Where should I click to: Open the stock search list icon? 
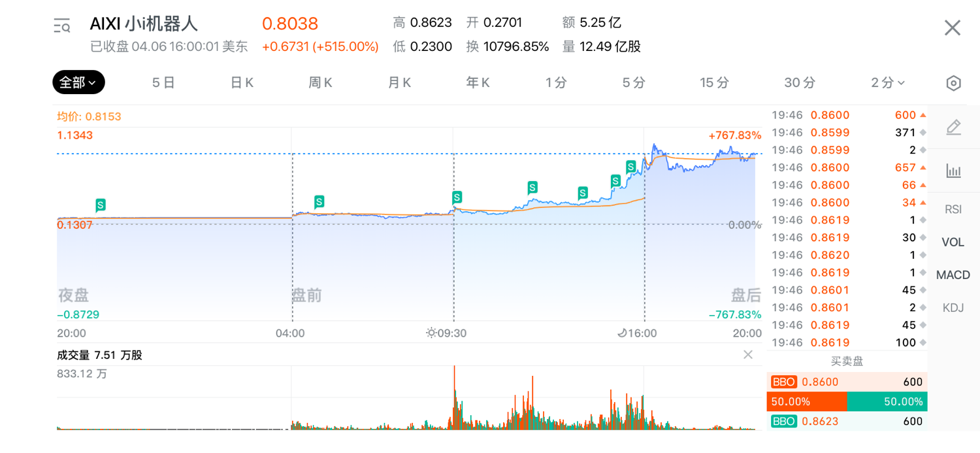[x=62, y=26]
